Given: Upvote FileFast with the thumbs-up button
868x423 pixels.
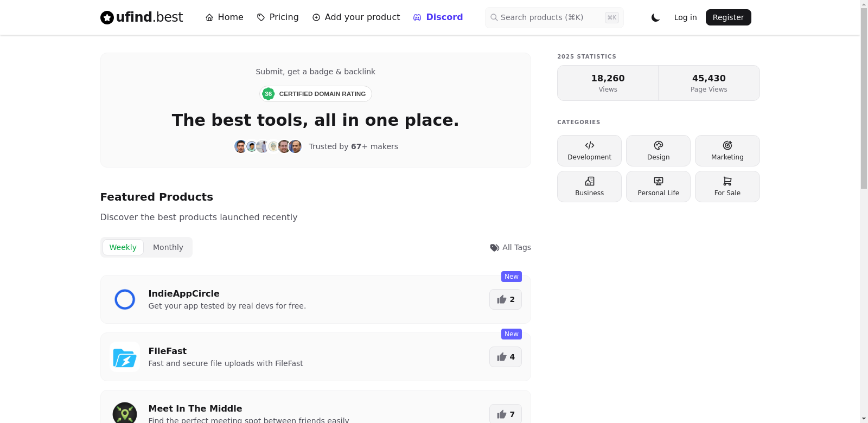Looking at the screenshot, I should pos(505,357).
